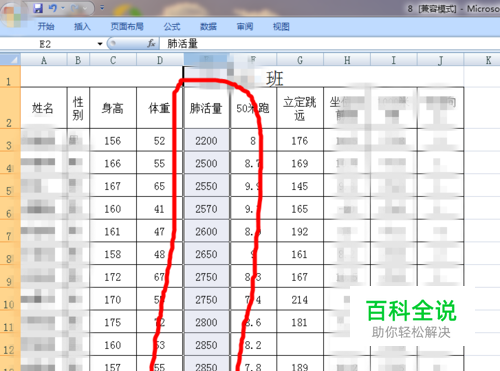
Task: Select the cell with value 2550
Action: tap(206, 186)
